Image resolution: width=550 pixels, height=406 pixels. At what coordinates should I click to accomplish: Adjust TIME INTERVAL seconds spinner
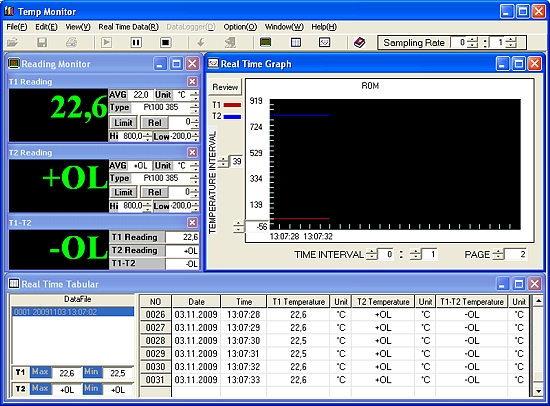coord(416,254)
